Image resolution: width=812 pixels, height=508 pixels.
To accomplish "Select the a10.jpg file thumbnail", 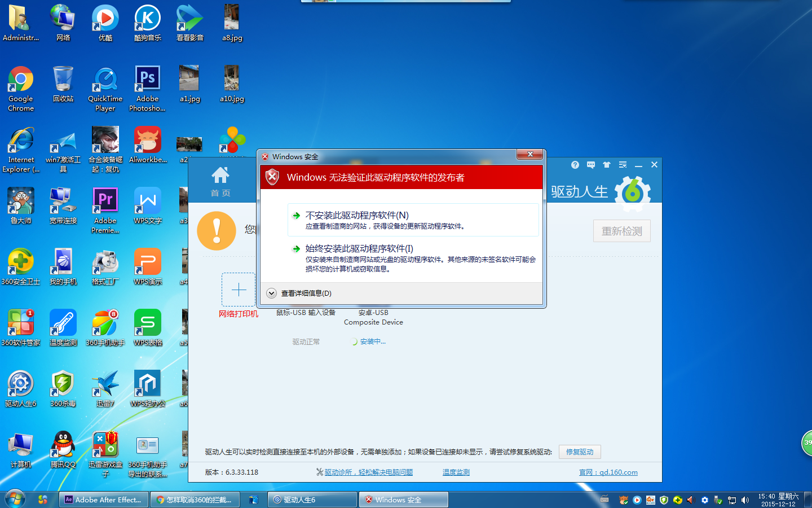I will (232, 84).
